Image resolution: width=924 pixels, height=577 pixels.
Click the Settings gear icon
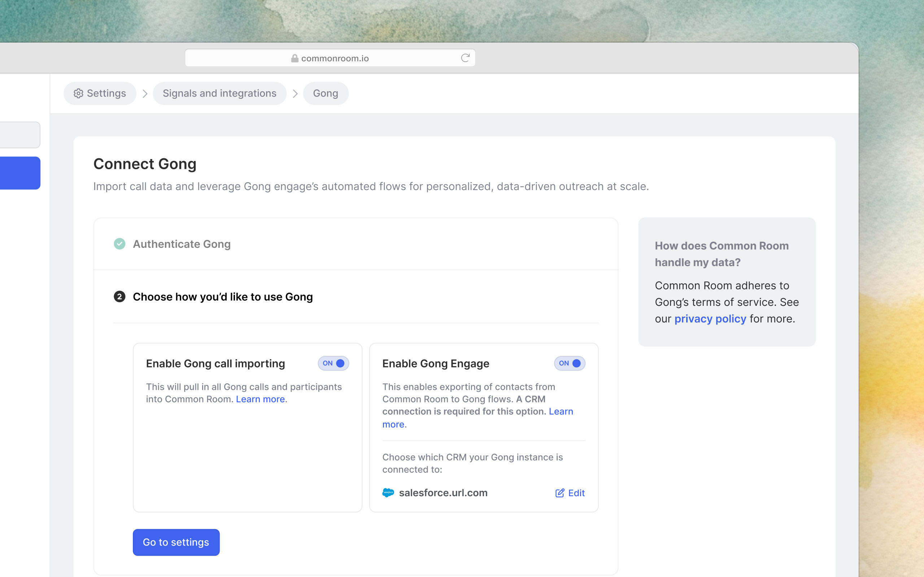(78, 93)
